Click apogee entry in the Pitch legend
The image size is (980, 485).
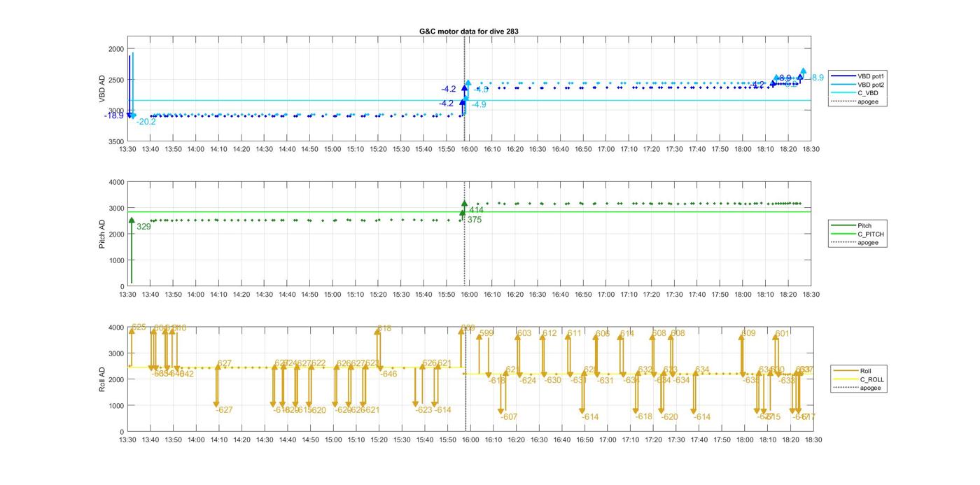pos(855,243)
